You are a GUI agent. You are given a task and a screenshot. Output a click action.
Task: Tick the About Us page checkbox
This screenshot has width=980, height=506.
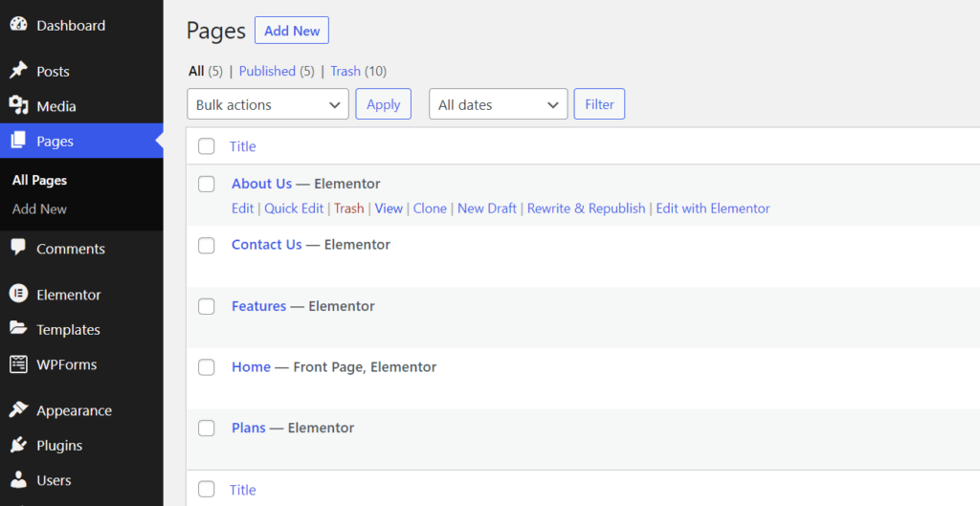point(207,184)
